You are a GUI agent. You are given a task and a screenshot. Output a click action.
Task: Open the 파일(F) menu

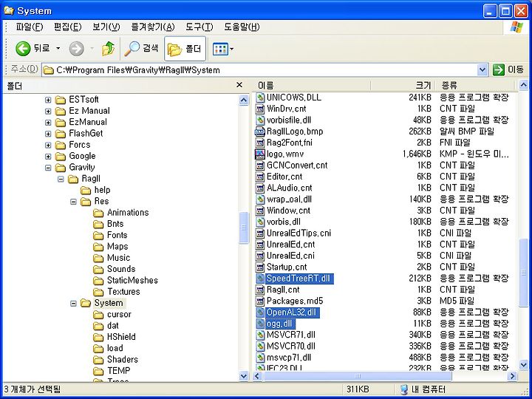29,27
